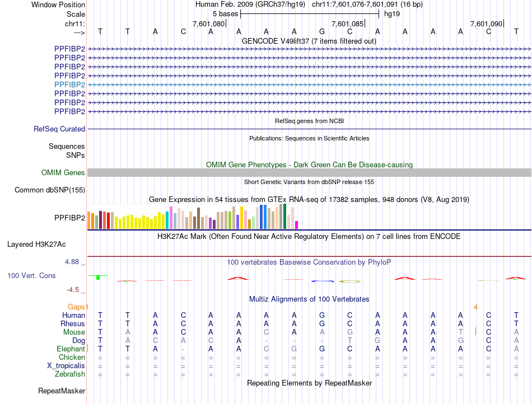Screen dimensions: 532x404
Task: Click the magenta last bar in GTEx chart
Action: 297,225
